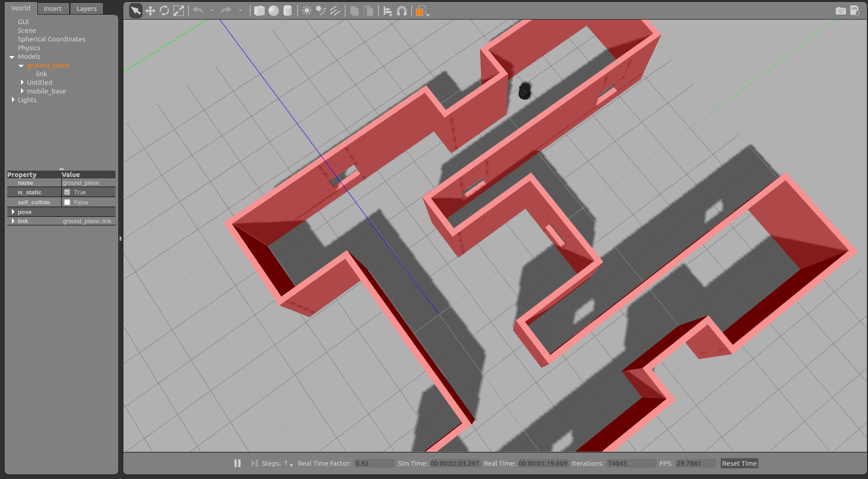Screen dimensions: 868x479
Task: Switch to the World tab
Action: pos(21,8)
